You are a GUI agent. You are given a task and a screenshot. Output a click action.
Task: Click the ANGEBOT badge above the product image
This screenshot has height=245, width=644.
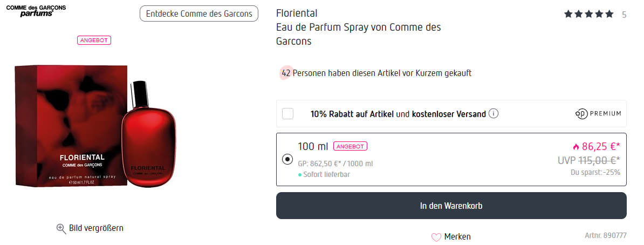(x=94, y=40)
